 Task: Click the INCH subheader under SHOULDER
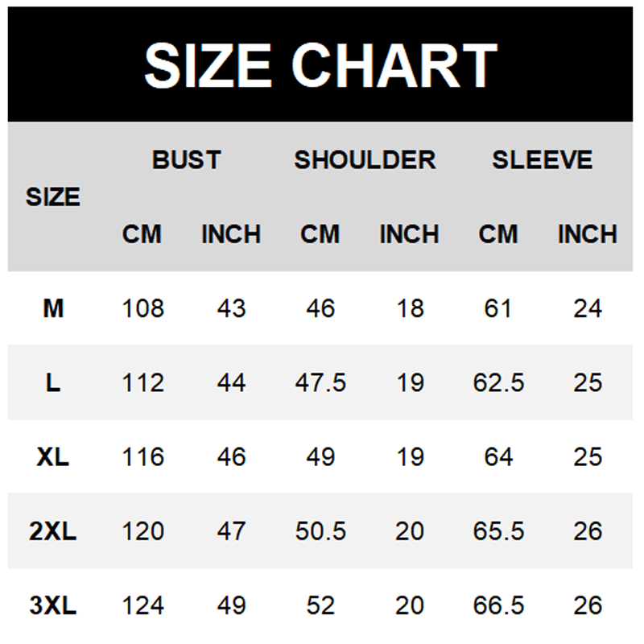[409, 234]
